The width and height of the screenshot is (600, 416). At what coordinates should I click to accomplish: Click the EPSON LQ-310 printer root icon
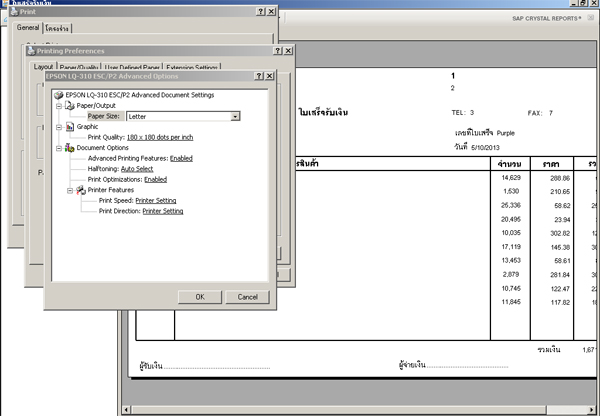(59, 95)
